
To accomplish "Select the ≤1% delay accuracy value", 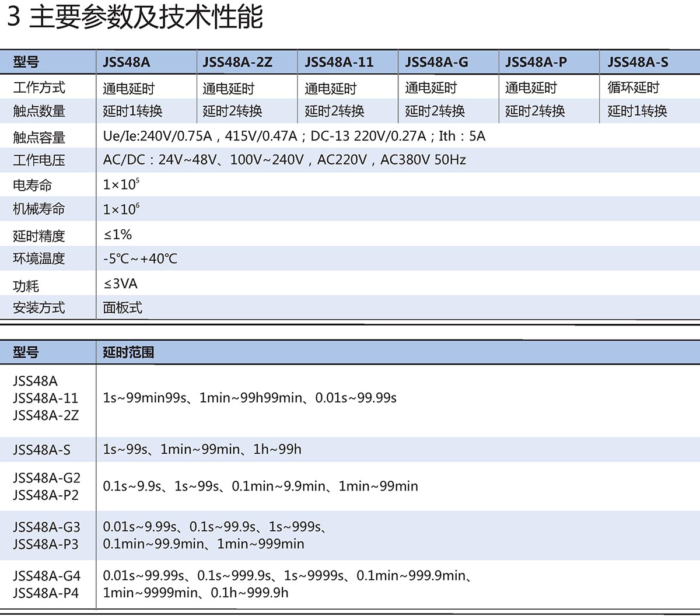I will tap(118, 235).
